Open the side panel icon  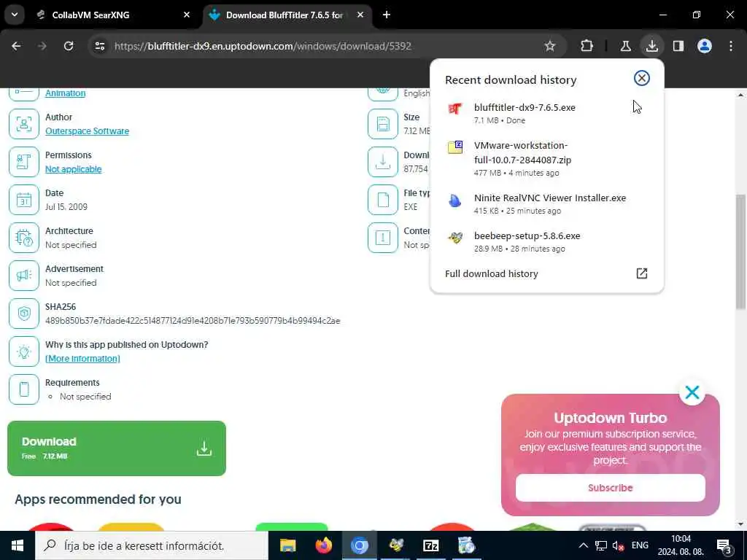point(678,46)
